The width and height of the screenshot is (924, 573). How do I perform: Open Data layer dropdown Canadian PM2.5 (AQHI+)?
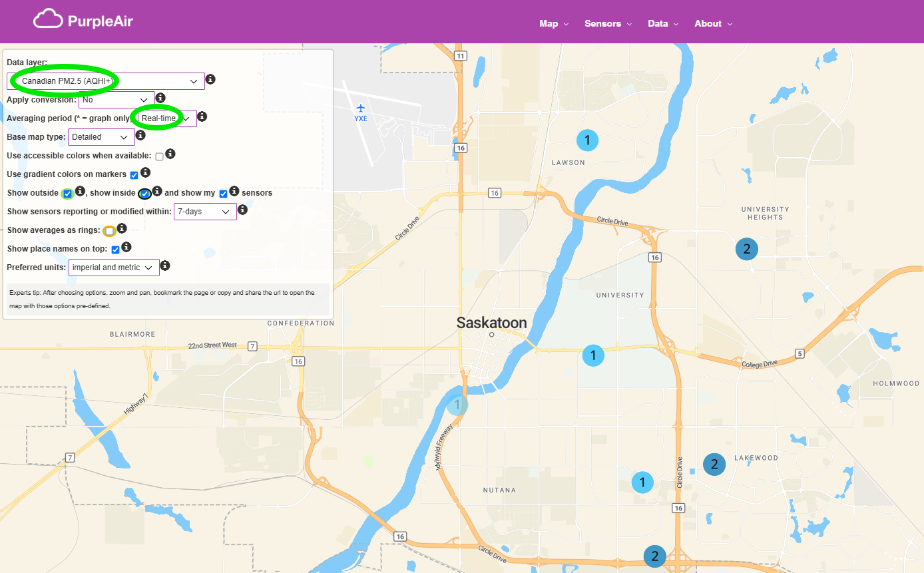point(105,81)
